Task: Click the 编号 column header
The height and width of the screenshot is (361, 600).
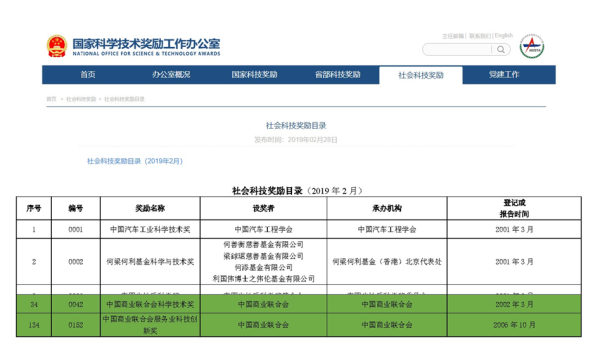Action: pos(76,208)
